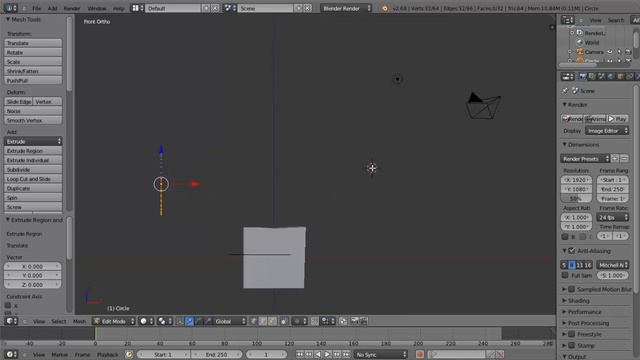This screenshot has width=640, height=360.
Task: Open the Blender Render engine dropdown
Action: coord(346,8)
